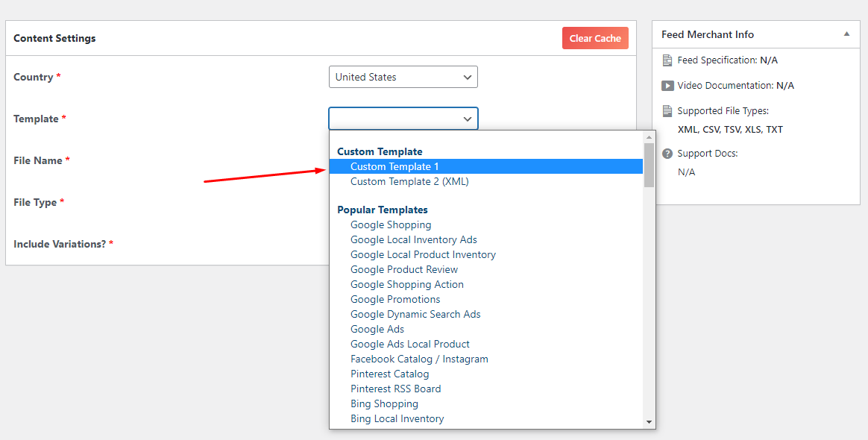Click the Custom Template group heading
This screenshot has height=440, width=868.
(380, 151)
